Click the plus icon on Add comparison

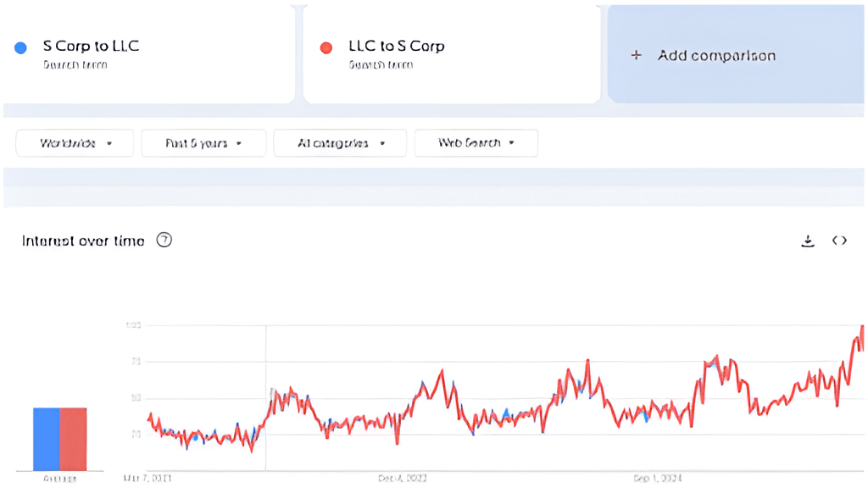636,55
